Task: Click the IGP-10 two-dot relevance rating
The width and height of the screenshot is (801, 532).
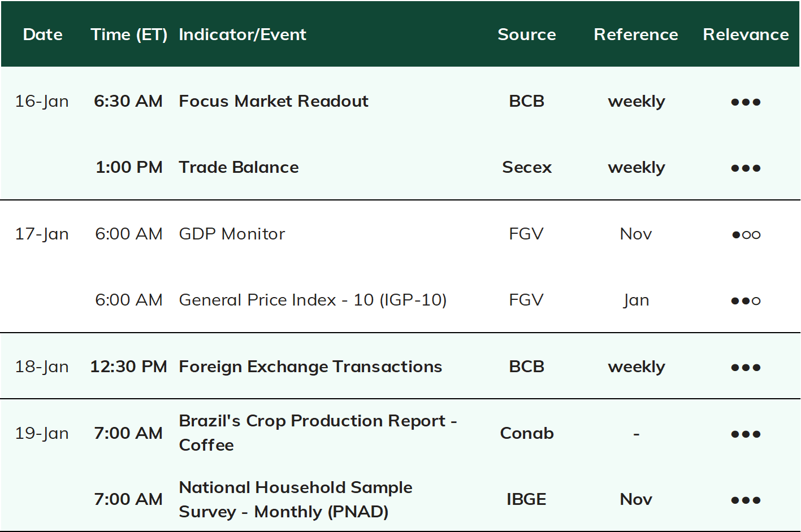Action: click(746, 300)
